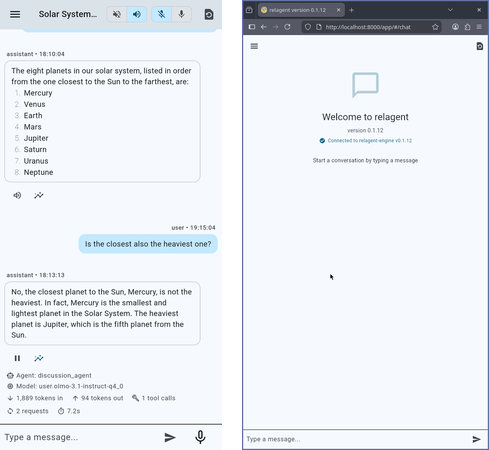The image size is (489, 450).
Task: Send the message in the web app
Action: point(477,439)
